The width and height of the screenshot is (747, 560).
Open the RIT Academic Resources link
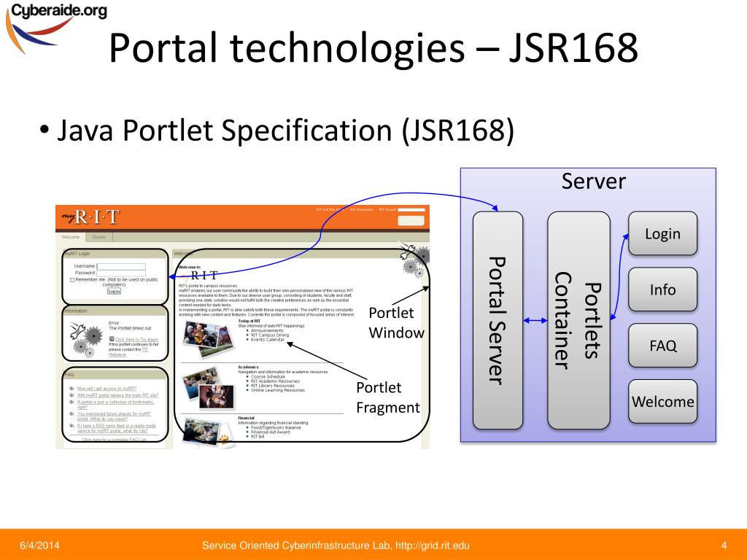coord(275,381)
